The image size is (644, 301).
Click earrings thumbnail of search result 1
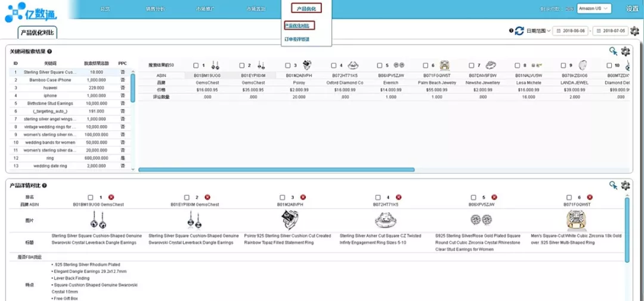coord(215,65)
